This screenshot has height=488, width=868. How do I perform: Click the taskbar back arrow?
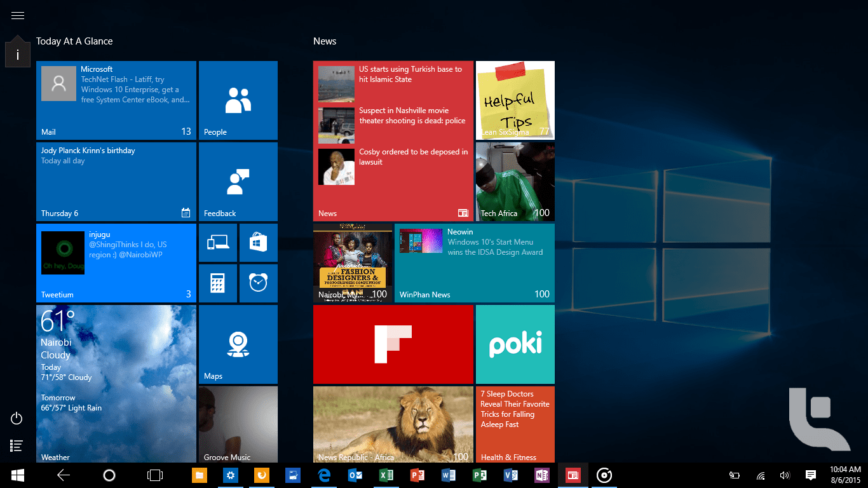[63, 475]
